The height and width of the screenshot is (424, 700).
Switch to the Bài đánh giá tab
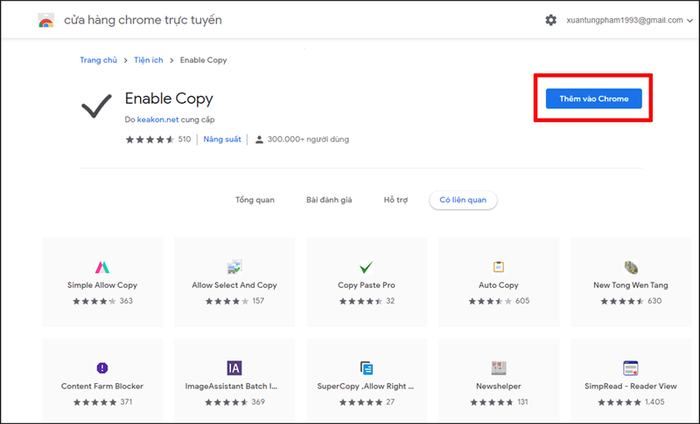(x=329, y=200)
